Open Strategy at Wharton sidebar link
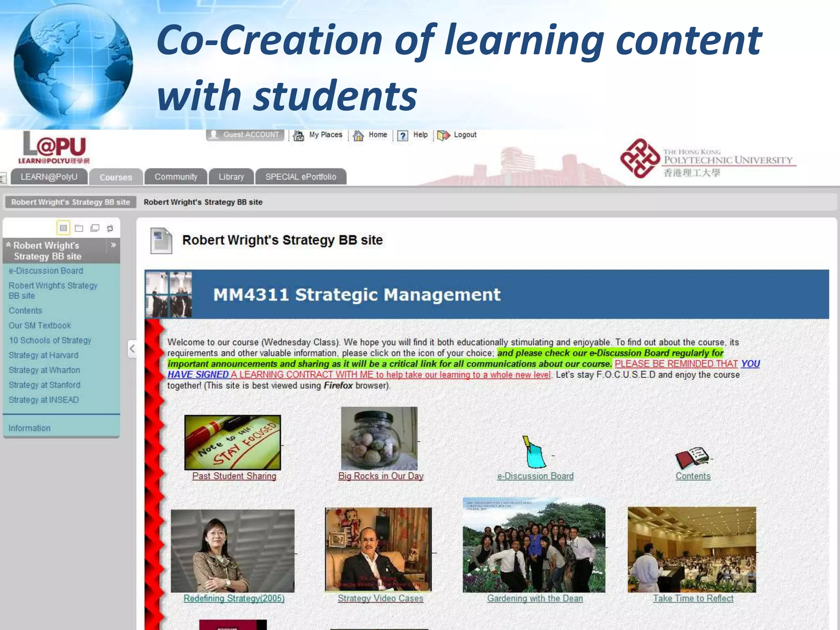 pyautogui.click(x=44, y=370)
